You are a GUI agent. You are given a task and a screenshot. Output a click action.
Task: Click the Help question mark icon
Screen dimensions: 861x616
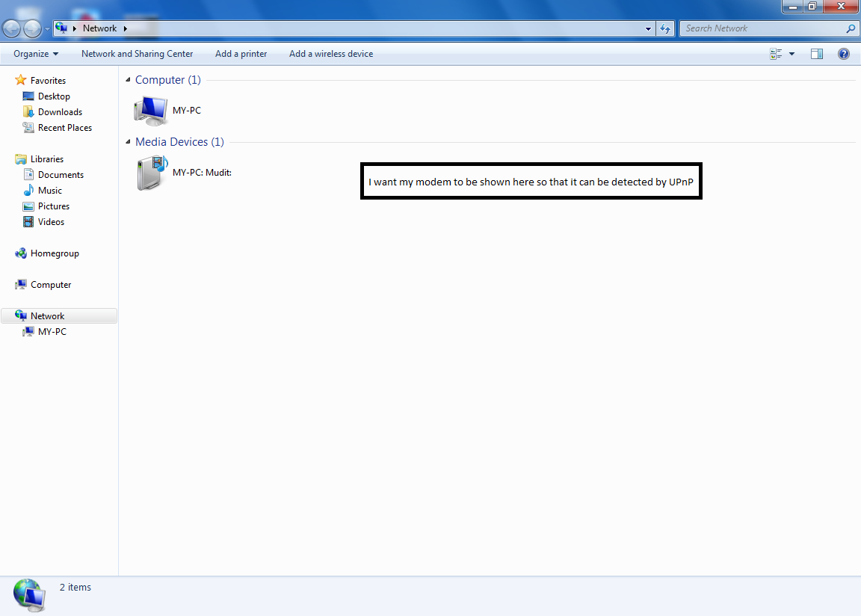tap(844, 54)
